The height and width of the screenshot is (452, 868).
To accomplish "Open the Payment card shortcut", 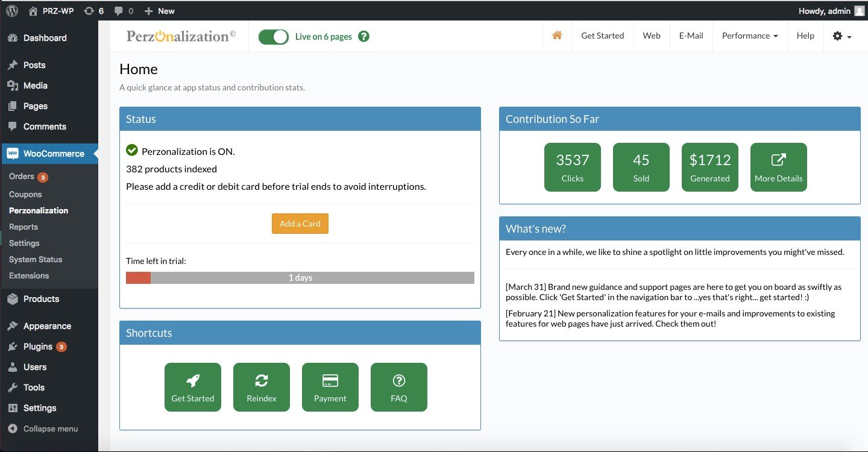I will [x=330, y=387].
